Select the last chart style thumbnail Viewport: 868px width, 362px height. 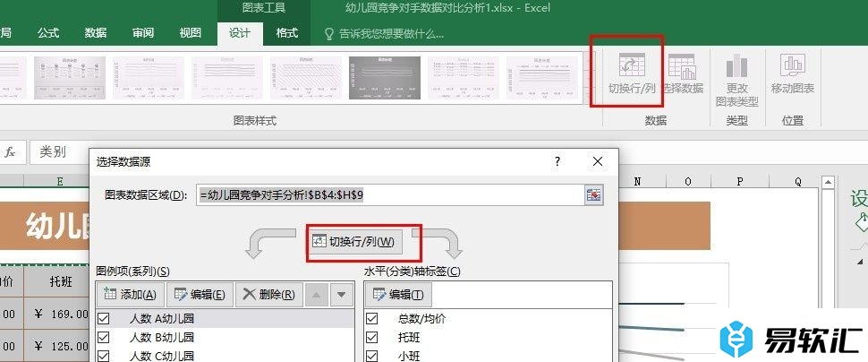click(x=542, y=78)
